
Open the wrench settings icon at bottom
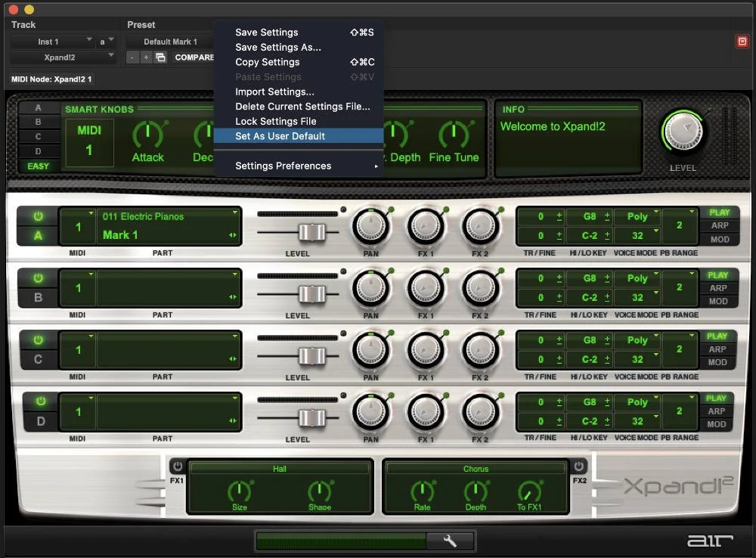[451, 541]
